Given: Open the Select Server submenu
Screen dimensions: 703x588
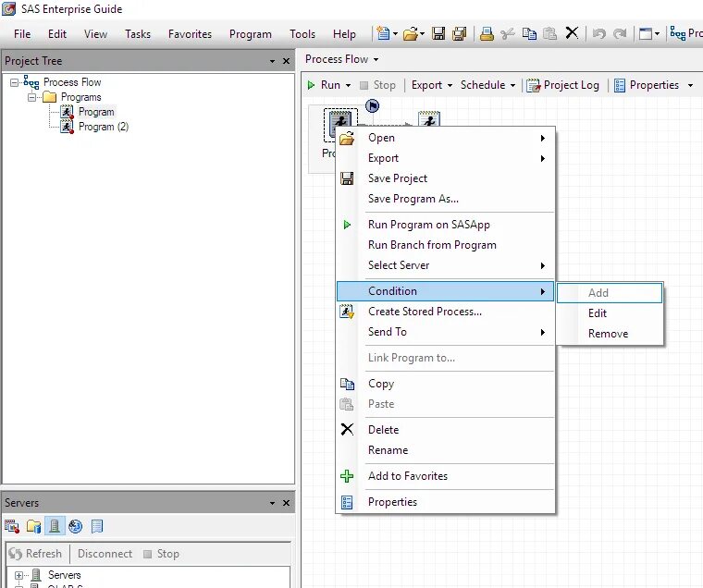Looking at the screenshot, I should 445,265.
